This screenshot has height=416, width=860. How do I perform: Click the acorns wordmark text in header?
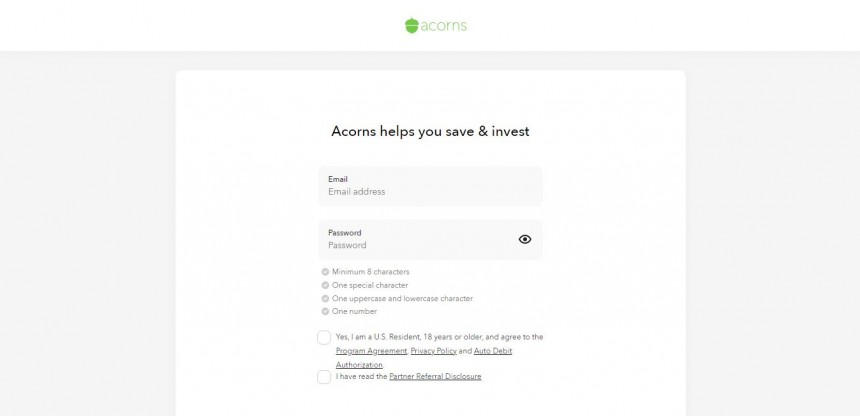444,25
